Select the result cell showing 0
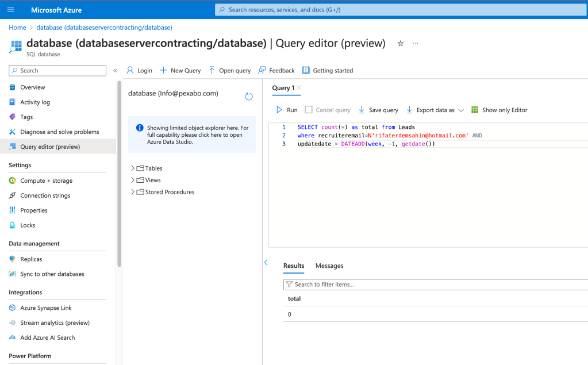The width and height of the screenshot is (588, 365). (x=290, y=314)
